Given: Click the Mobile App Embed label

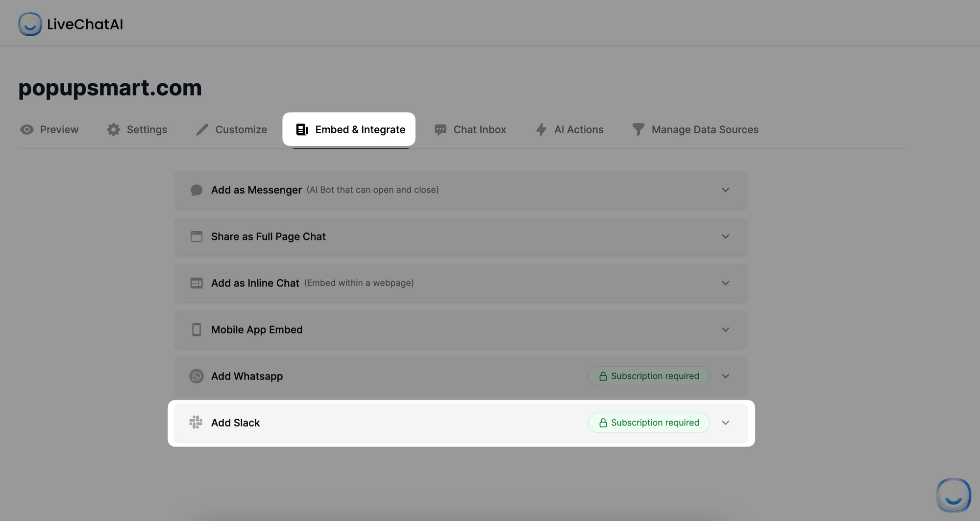Looking at the screenshot, I should [x=257, y=330].
